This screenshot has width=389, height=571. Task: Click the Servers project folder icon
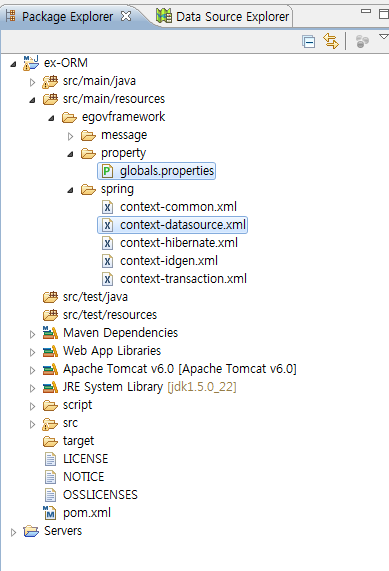pyautogui.click(x=31, y=531)
